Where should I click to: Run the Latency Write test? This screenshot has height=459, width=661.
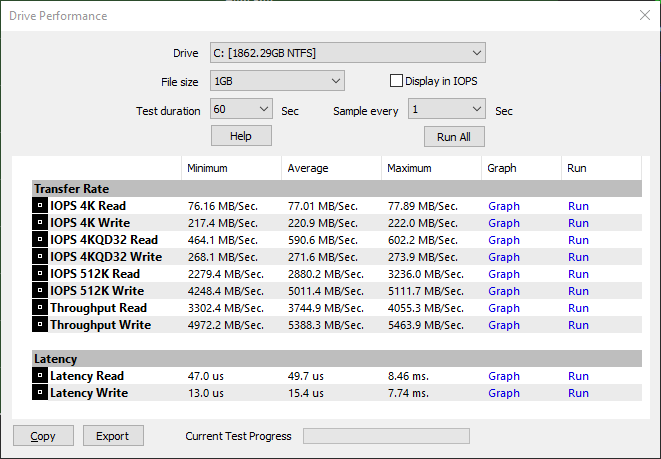pyautogui.click(x=578, y=393)
